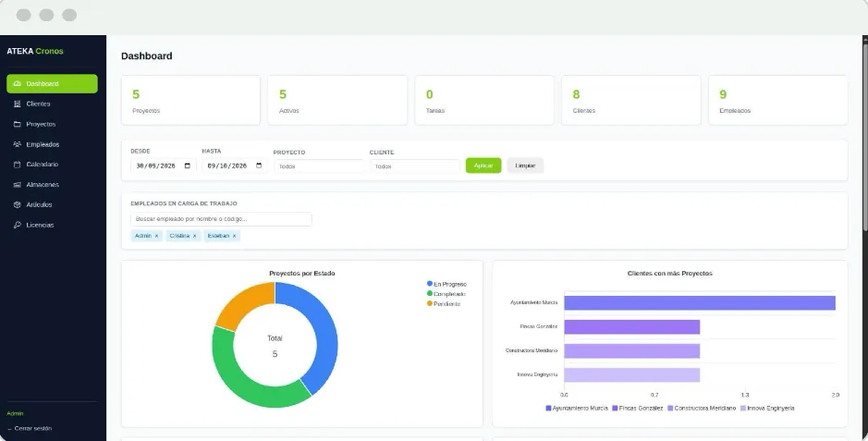
Task: Click the Empleados stat card showing 9
Action: tap(777, 100)
